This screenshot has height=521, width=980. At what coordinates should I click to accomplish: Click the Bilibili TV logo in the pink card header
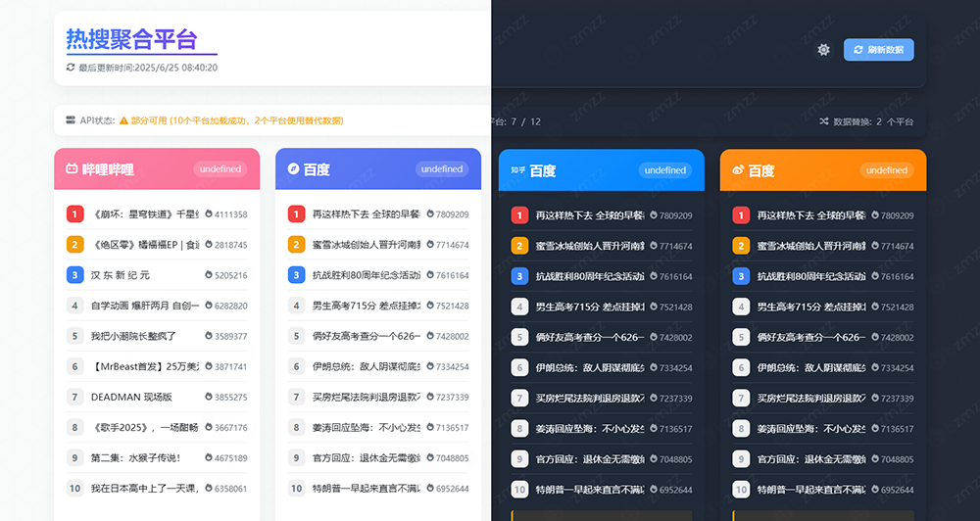[72, 168]
